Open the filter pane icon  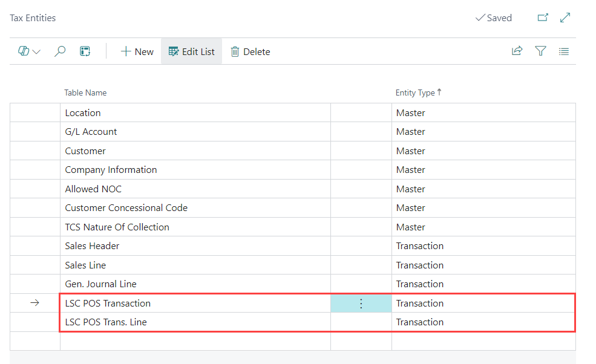540,51
